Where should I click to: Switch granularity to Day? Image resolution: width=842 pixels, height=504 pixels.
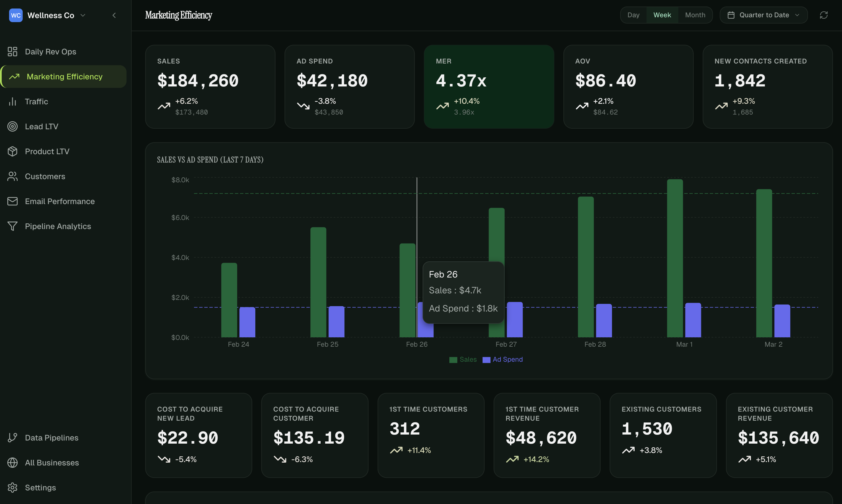(x=633, y=15)
